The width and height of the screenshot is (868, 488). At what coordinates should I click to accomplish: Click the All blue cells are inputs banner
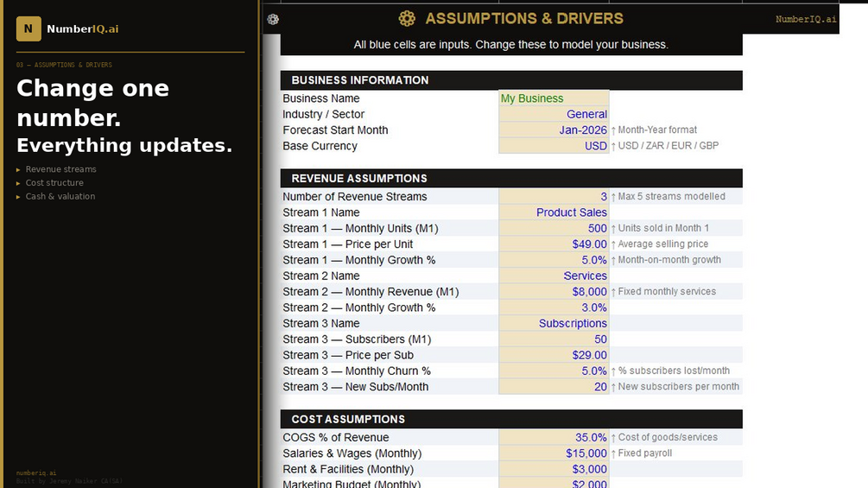coord(511,45)
